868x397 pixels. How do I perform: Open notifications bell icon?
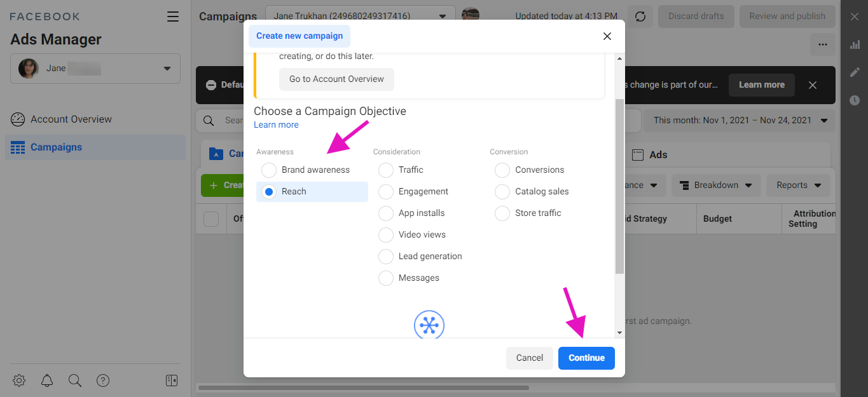point(47,380)
